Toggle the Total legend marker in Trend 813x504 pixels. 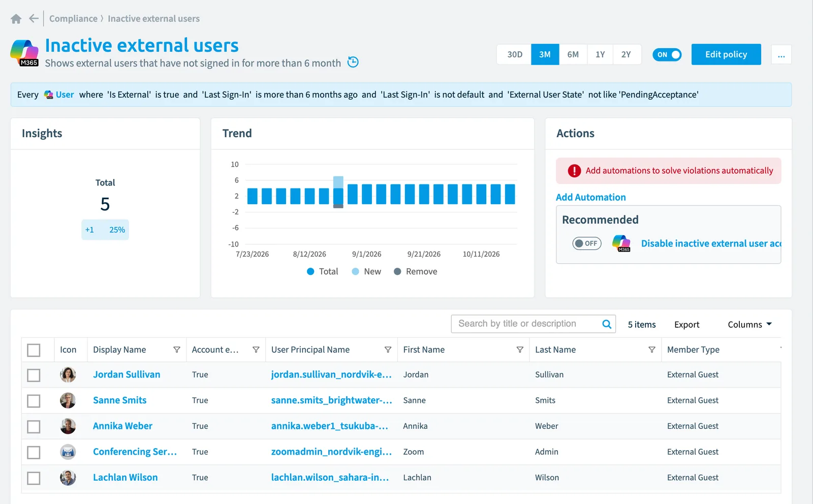click(310, 271)
